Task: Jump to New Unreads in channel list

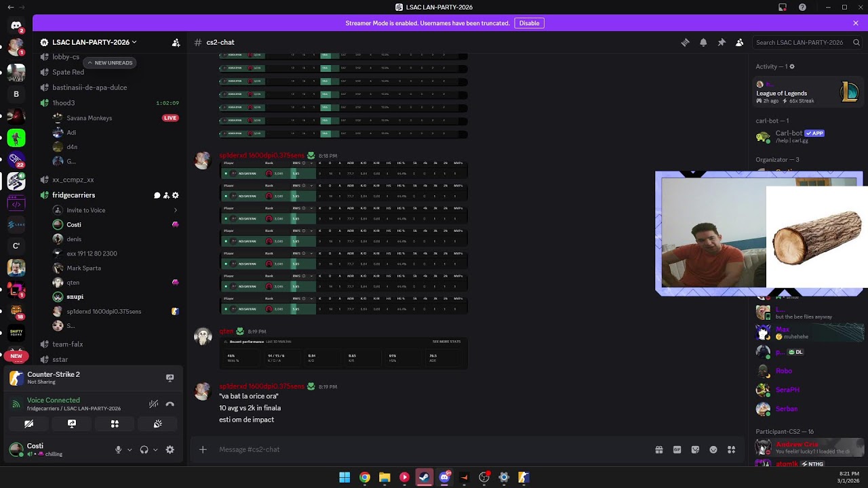Action: click(109, 62)
